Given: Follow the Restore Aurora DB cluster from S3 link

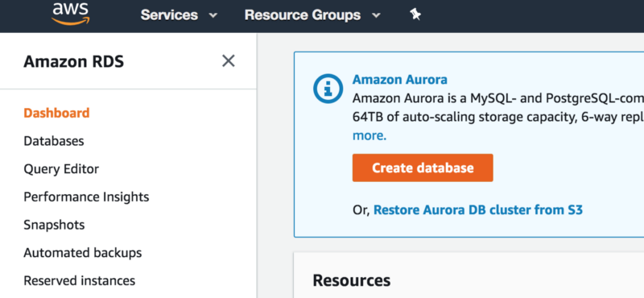Looking at the screenshot, I should [478, 210].
